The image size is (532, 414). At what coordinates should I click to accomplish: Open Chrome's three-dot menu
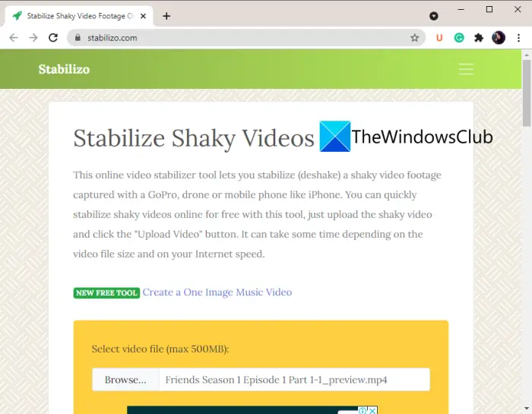point(518,38)
